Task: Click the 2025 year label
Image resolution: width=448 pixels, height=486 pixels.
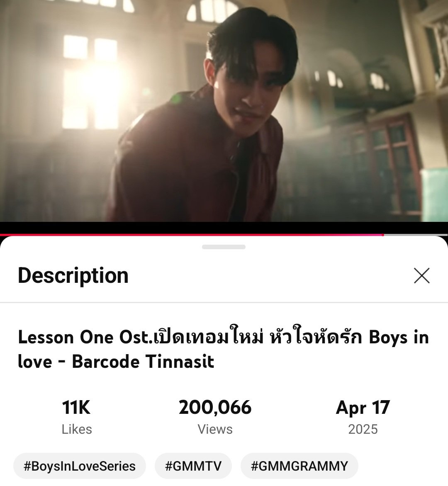Action: (363, 429)
